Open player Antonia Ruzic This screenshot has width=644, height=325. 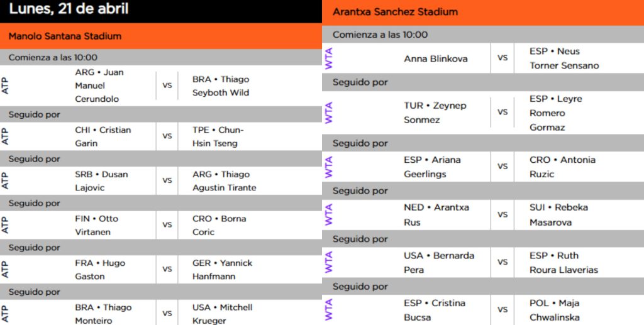point(562,167)
